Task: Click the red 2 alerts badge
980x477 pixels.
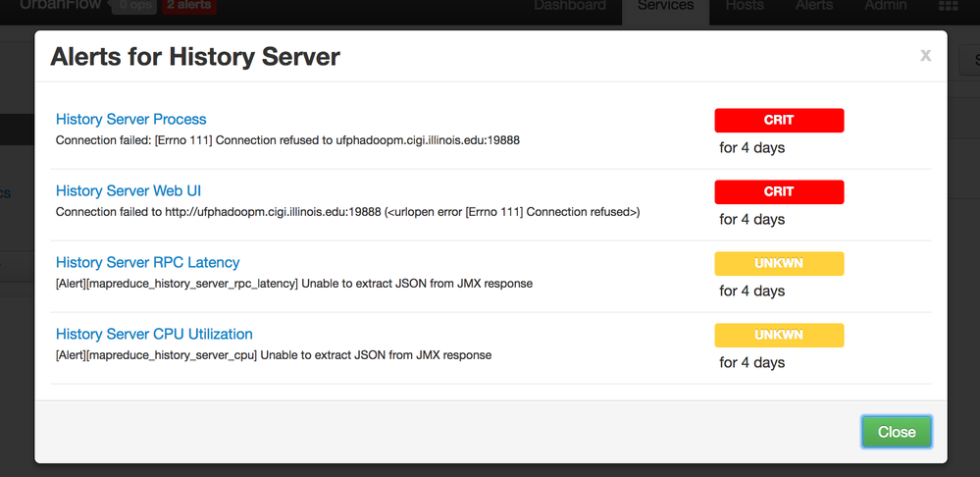Action: click(188, 6)
